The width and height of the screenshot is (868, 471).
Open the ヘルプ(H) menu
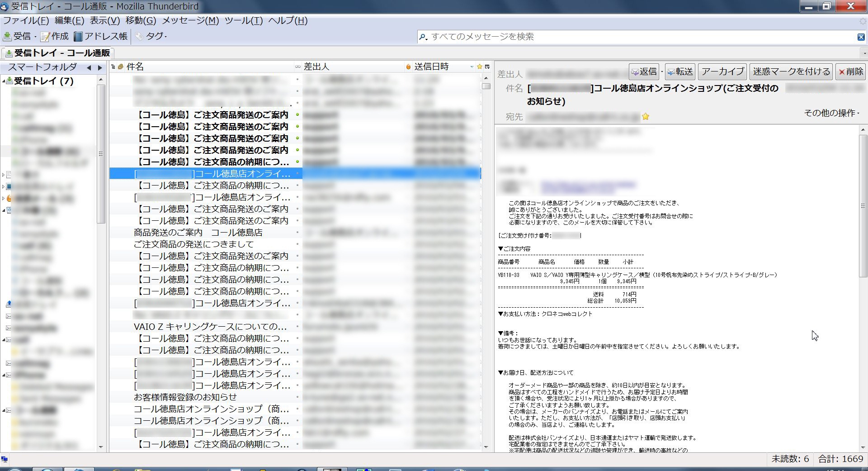(x=288, y=21)
